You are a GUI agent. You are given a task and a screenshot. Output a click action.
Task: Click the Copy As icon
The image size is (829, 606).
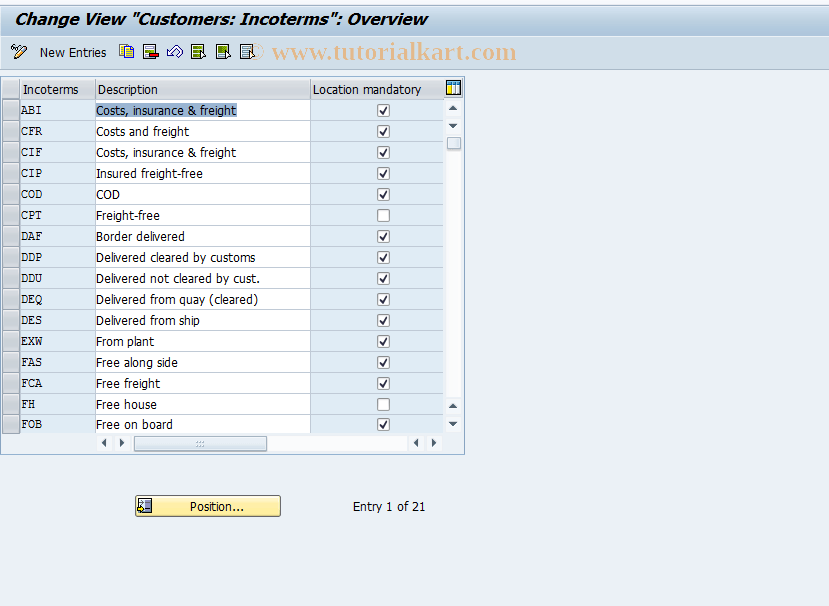coord(127,51)
